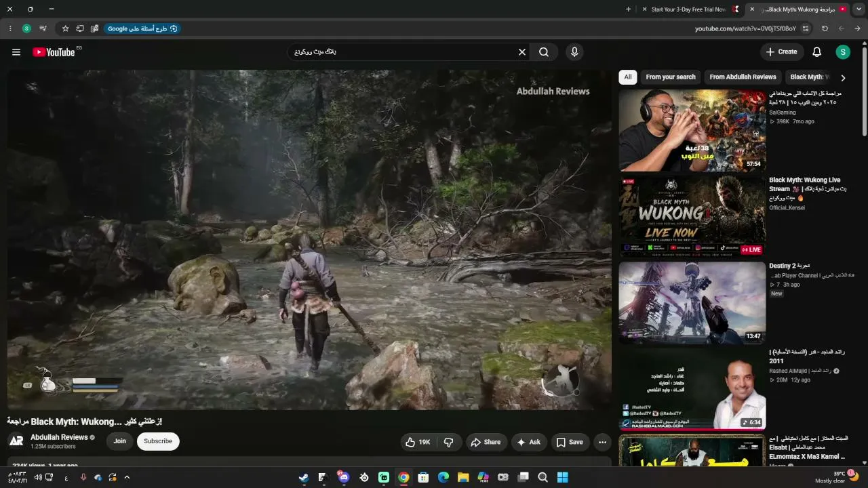
Task: Open the SalGaming channel link
Action: pos(783,113)
